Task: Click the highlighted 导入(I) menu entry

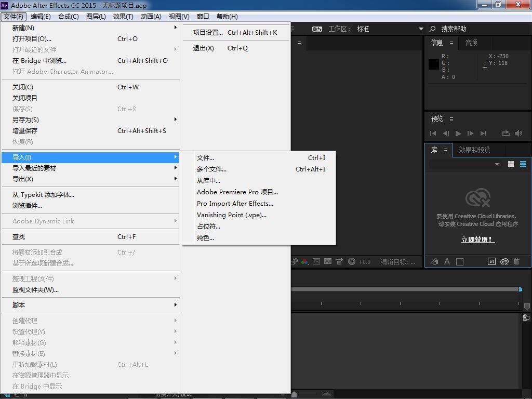Action: coord(91,157)
